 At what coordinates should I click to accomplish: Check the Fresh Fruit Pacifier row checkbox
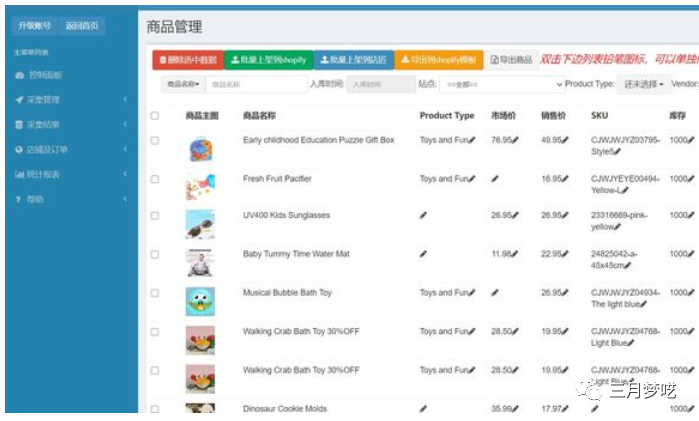154,180
